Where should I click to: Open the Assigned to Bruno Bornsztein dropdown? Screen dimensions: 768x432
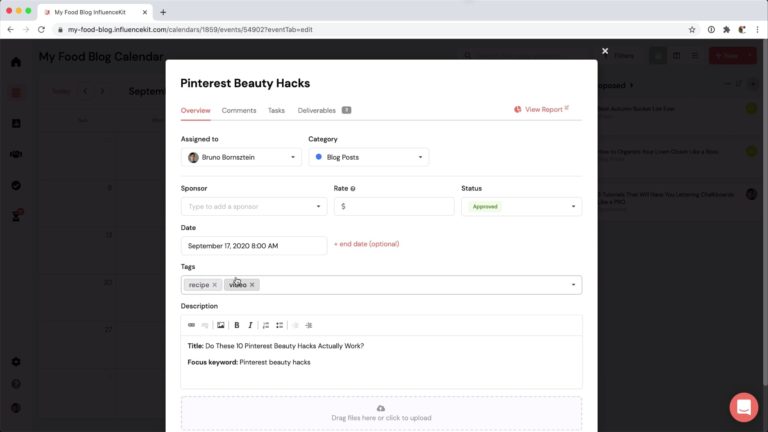[x=241, y=157]
